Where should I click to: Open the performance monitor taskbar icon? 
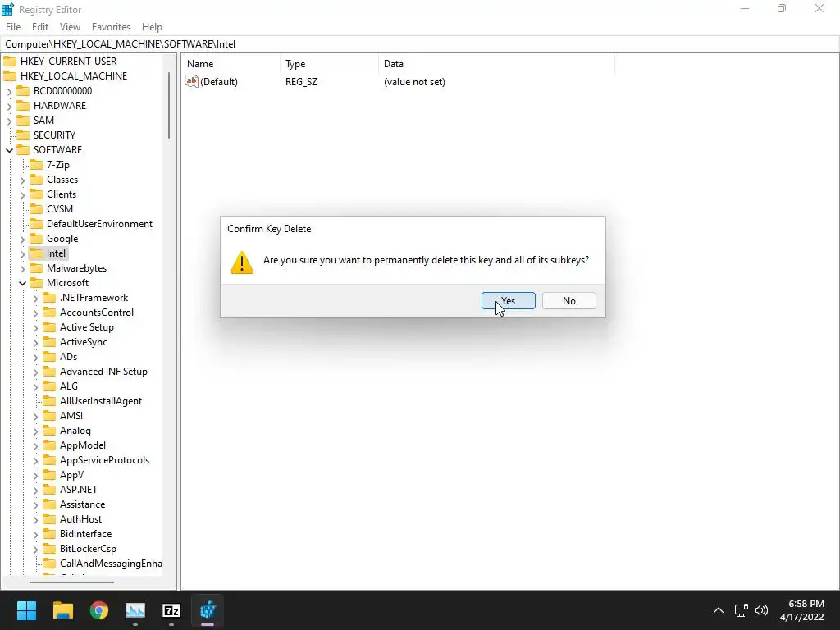pos(135,610)
